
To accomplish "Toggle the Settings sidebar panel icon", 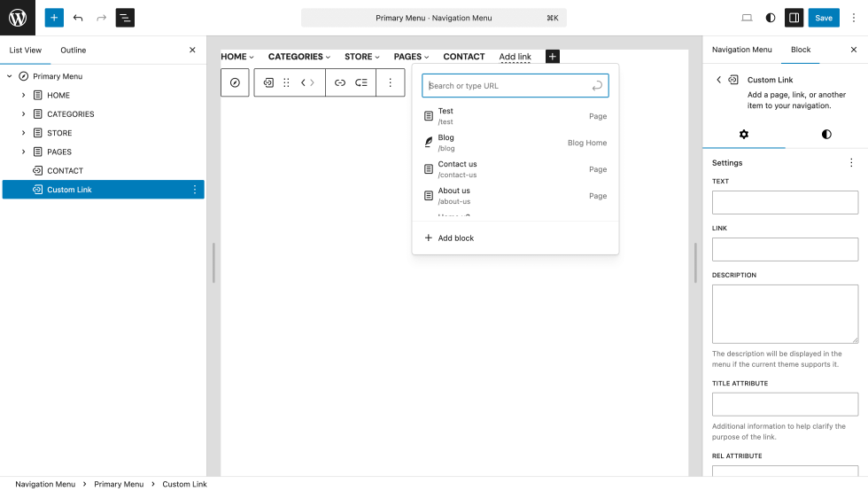I will (x=794, y=18).
